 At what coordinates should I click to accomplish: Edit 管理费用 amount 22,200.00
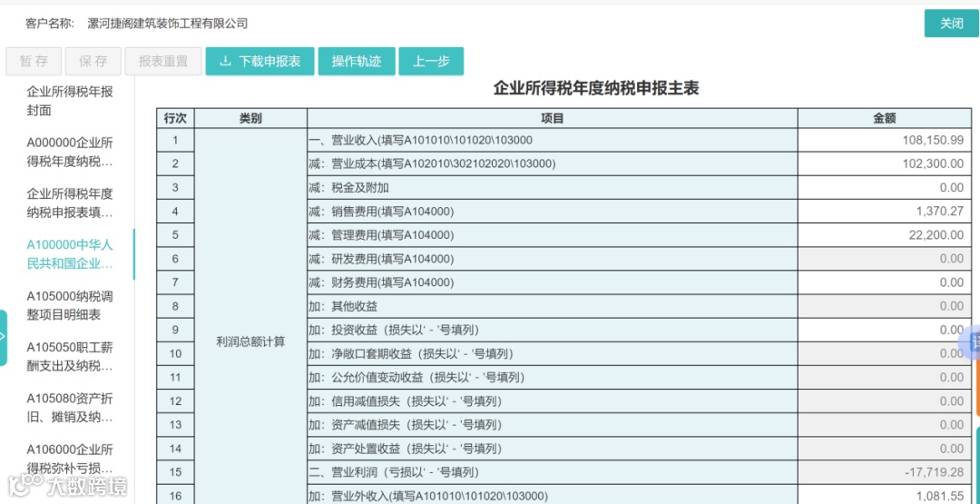(885, 235)
